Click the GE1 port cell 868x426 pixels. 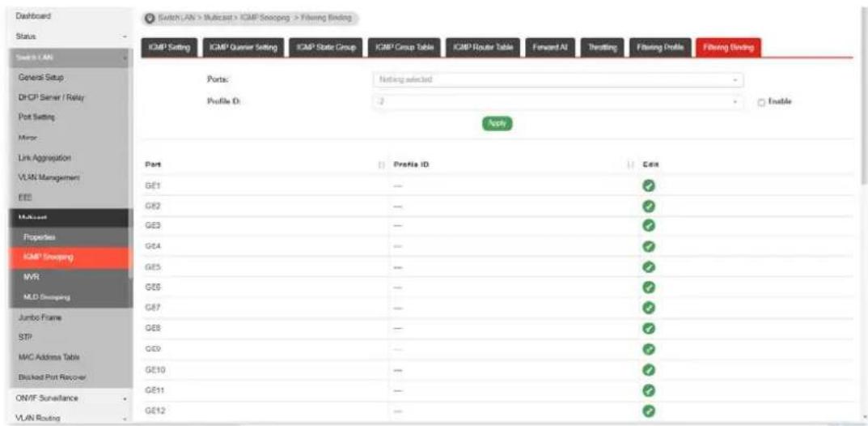click(265, 186)
